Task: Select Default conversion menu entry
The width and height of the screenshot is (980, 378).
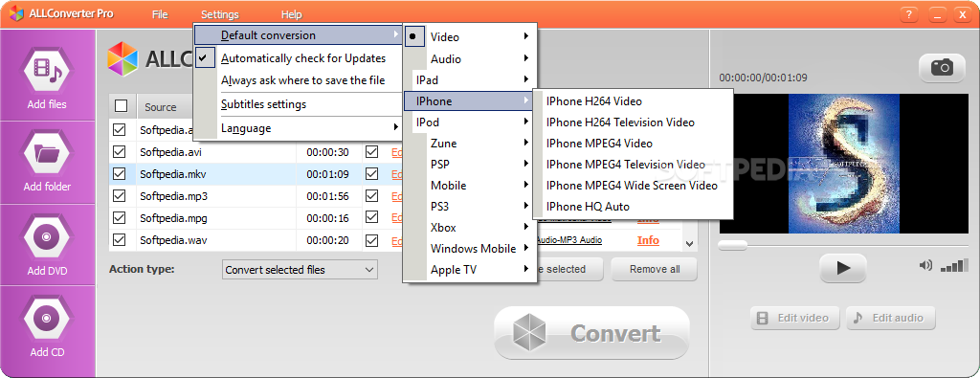Action: coord(299,35)
